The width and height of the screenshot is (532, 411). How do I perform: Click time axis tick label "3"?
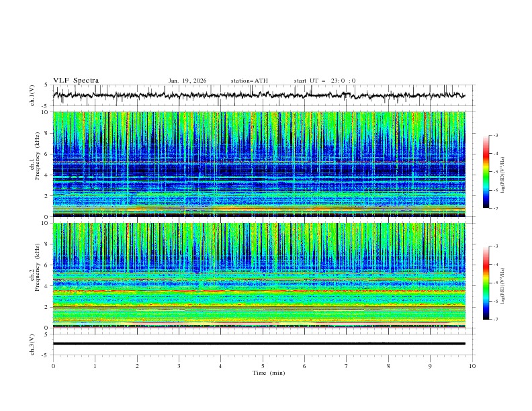click(179, 366)
